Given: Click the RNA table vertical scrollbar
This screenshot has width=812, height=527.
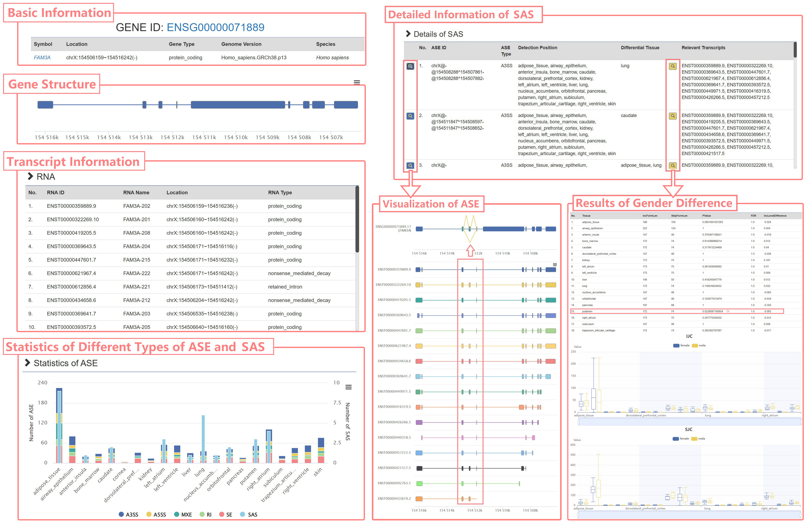Looking at the screenshot, I should [x=357, y=219].
